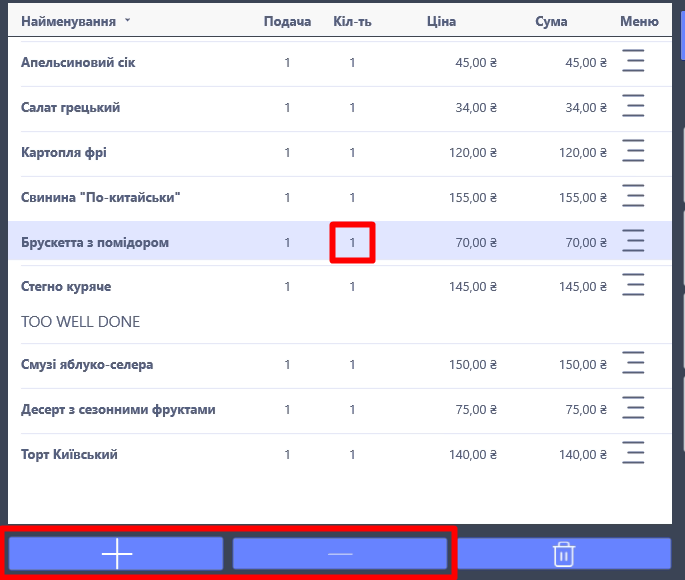Open menu icon for Салат грецький row
Viewport: 685px width, 580px height.
pyautogui.click(x=633, y=108)
